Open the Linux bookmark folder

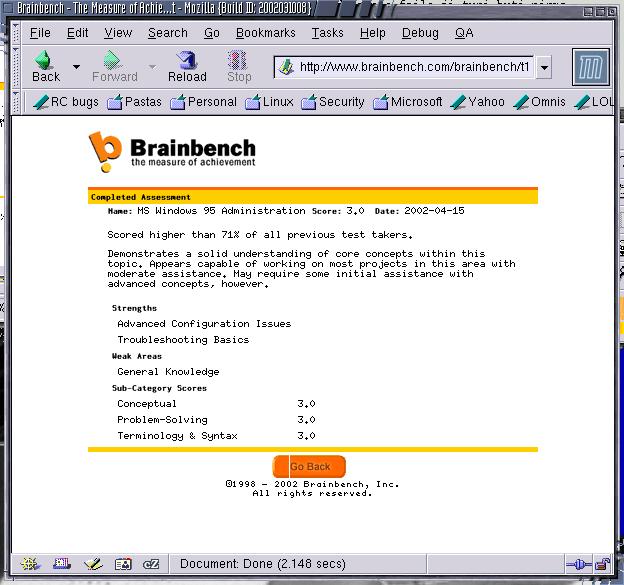(x=269, y=102)
